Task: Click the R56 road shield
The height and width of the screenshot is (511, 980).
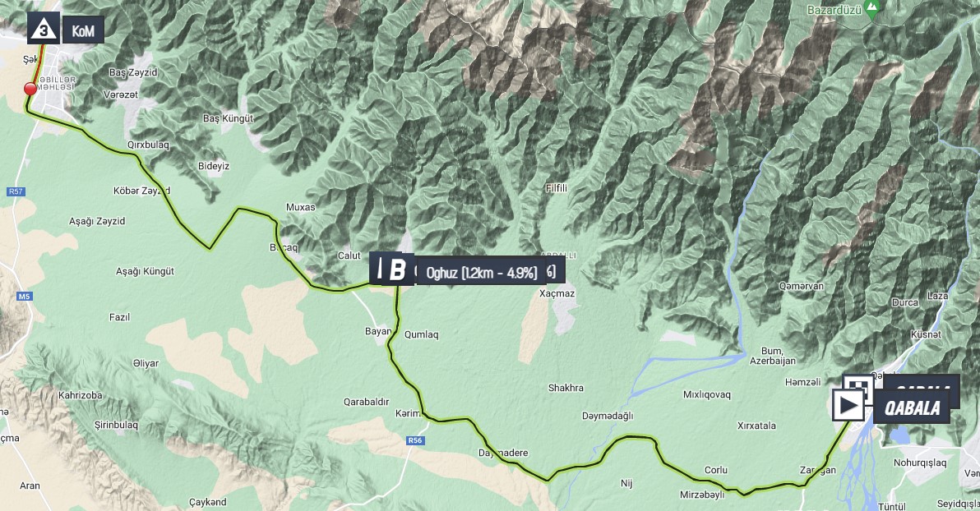Action: [414, 440]
